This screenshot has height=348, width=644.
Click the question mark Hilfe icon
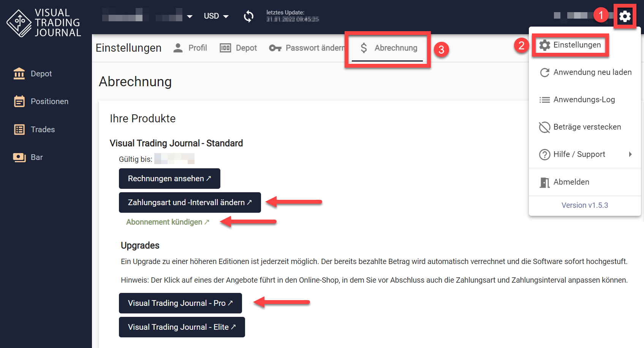544,155
